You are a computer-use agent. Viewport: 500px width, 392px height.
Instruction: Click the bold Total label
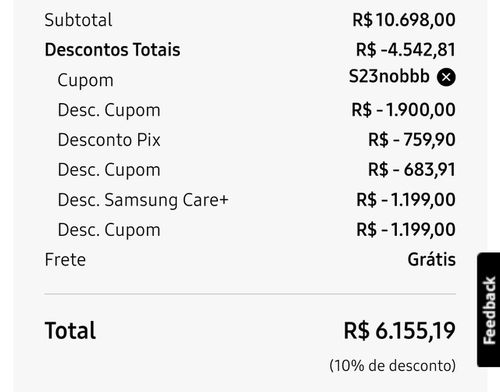point(70,331)
